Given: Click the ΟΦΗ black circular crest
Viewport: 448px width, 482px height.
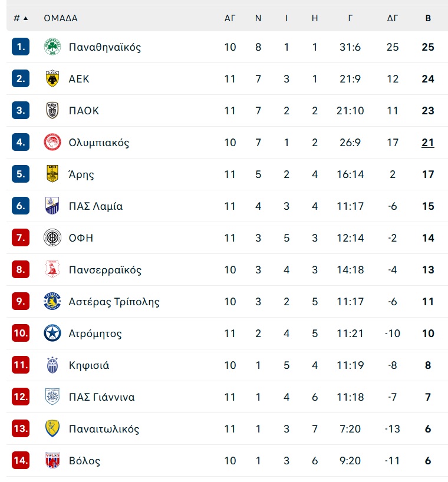Looking at the screenshot, I should click(x=52, y=237).
